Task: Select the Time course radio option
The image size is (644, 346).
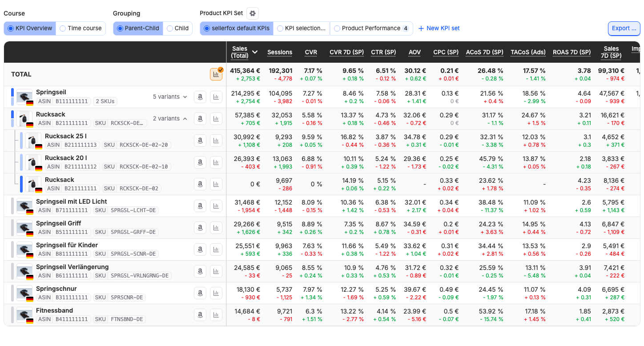Action: click(81, 28)
